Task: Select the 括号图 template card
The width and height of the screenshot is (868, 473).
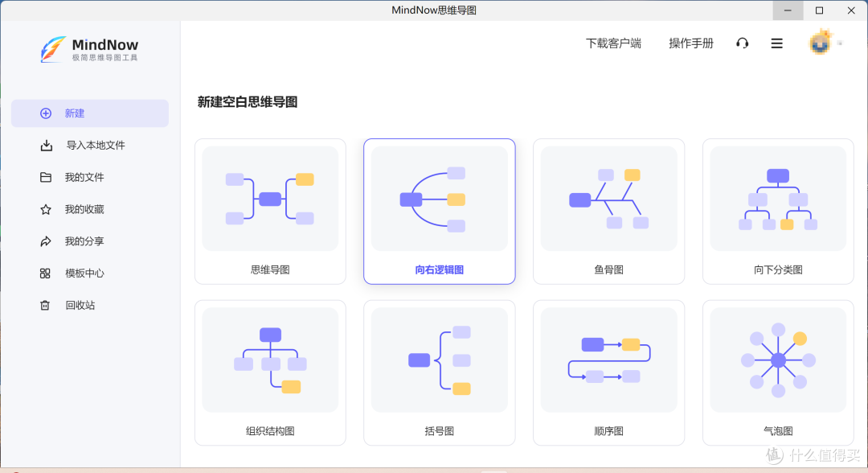Action: (x=440, y=372)
